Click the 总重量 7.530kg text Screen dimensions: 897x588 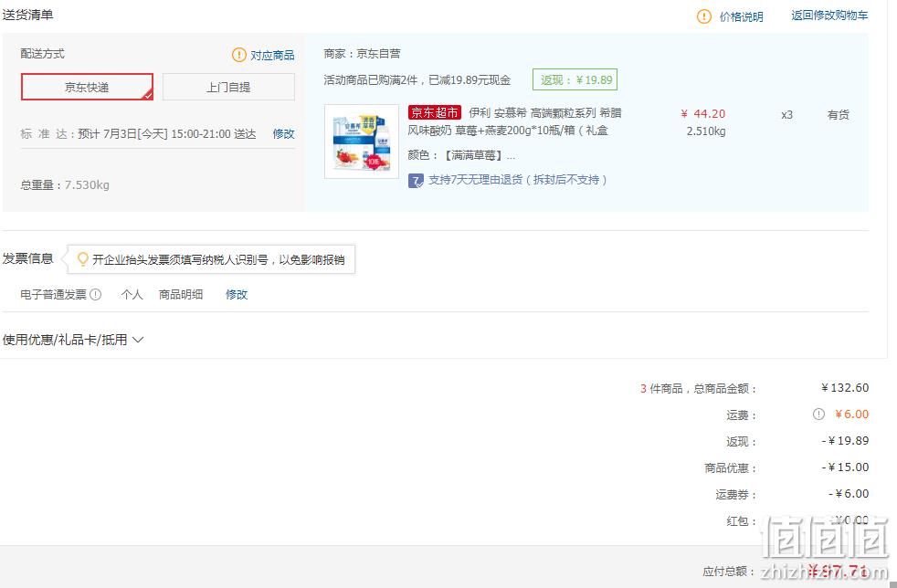[x=65, y=184]
